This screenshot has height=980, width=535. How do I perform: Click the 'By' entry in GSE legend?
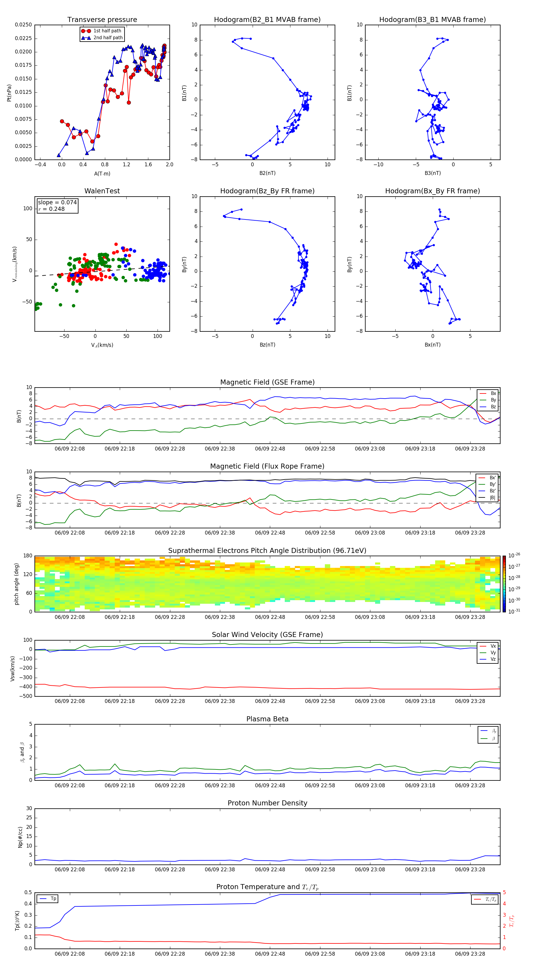coord(488,400)
